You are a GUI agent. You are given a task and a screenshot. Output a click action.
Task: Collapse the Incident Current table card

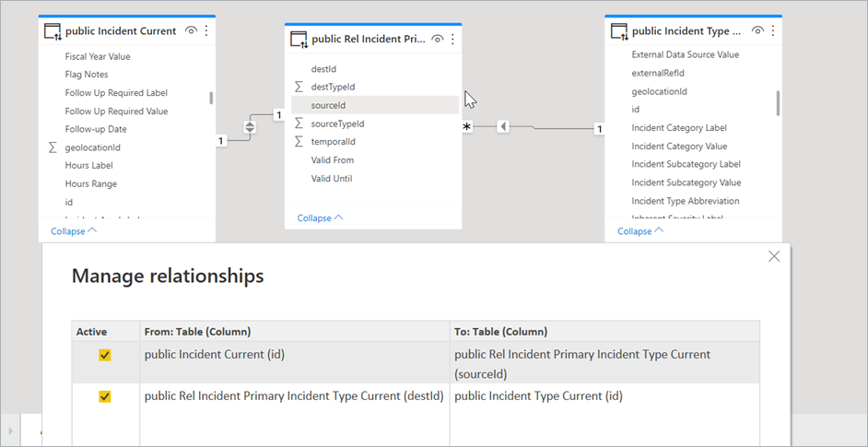point(74,231)
